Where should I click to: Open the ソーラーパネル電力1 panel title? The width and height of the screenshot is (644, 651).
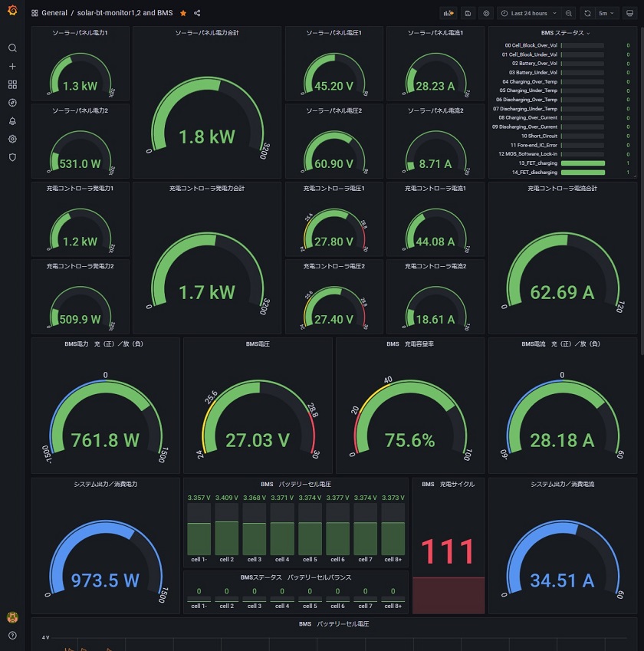tap(80, 33)
